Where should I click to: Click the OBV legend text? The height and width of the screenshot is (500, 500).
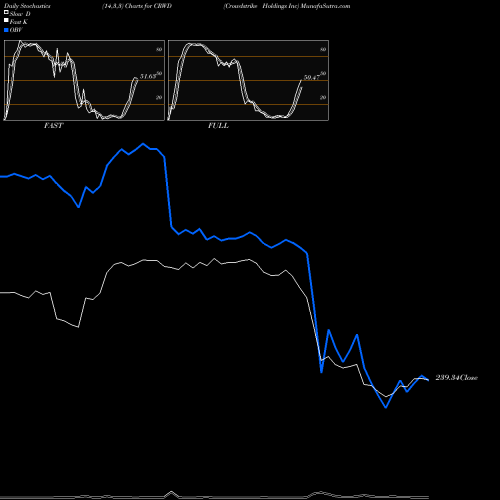(x=16, y=30)
